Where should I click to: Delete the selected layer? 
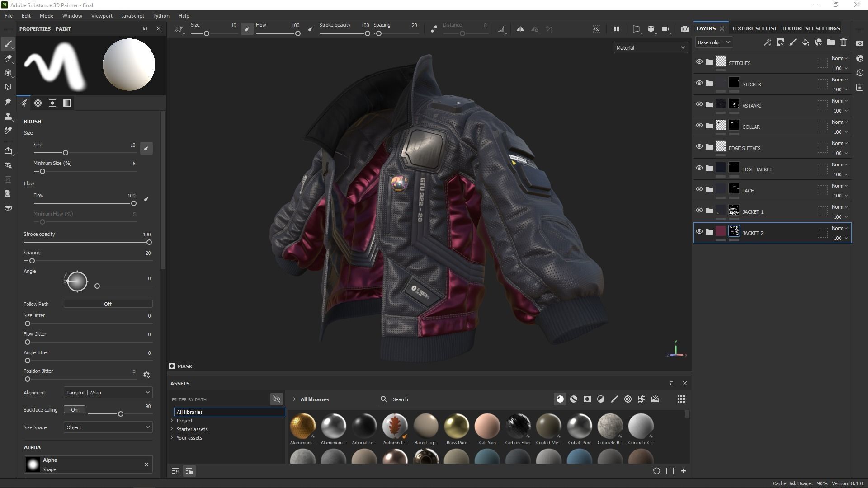(844, 42)
